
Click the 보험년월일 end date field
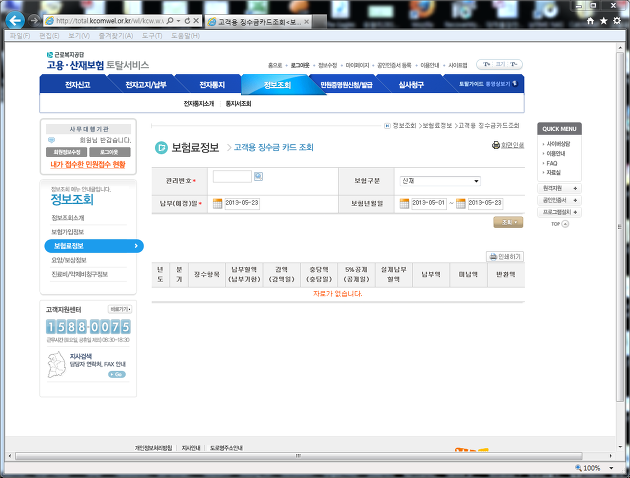[485, 203]
